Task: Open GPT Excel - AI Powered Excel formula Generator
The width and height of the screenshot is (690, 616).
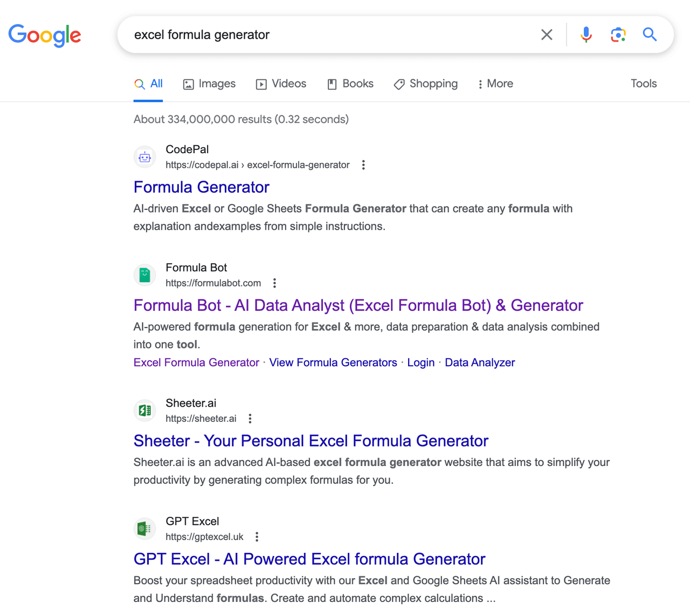Action: [x=309, y=559]
